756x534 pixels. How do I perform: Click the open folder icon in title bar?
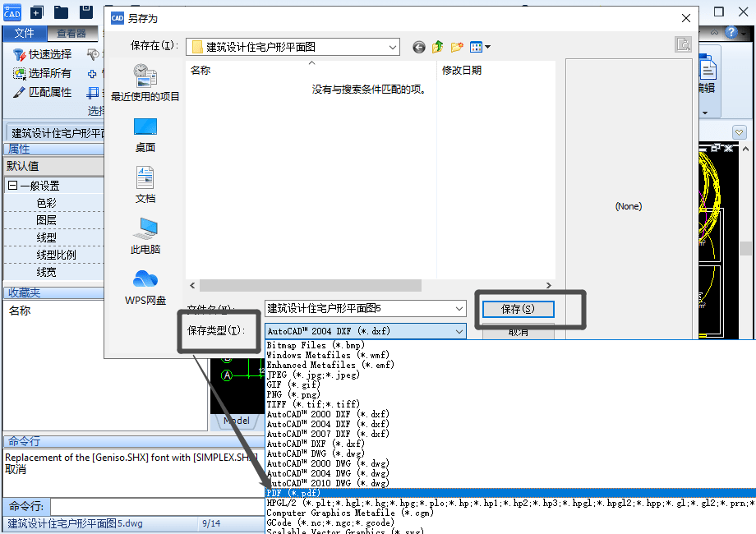pyautogui.click(x=61, y=12)
